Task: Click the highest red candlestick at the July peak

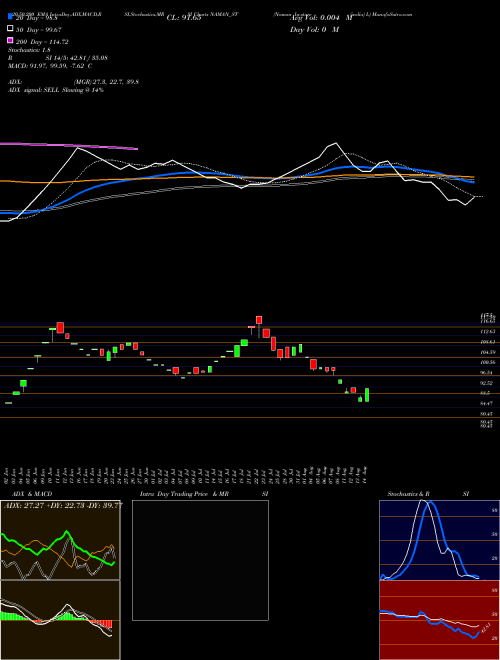Action: click(x=259, y=320)
